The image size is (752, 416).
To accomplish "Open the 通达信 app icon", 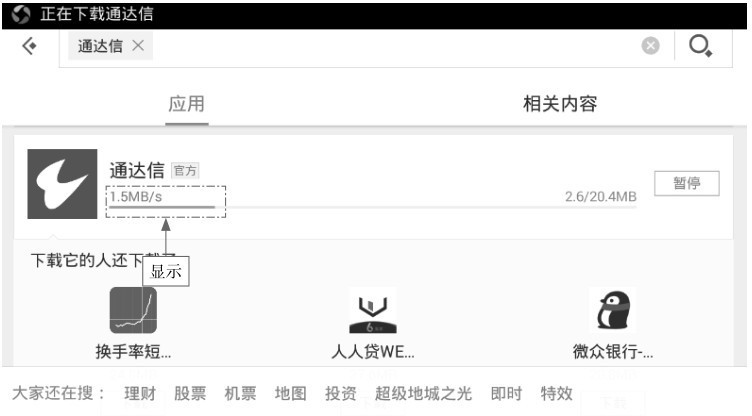I will click(x=62, y=184).
